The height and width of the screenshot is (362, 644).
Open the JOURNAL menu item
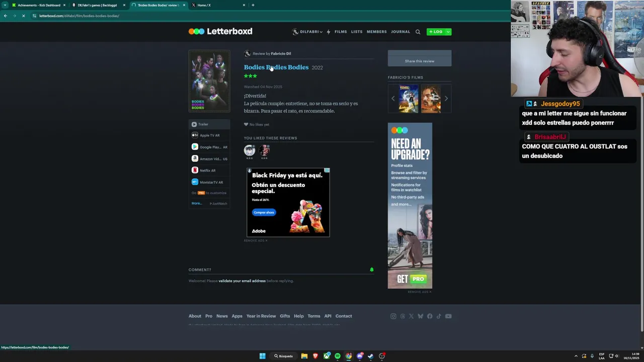click(x=400, y=32)
